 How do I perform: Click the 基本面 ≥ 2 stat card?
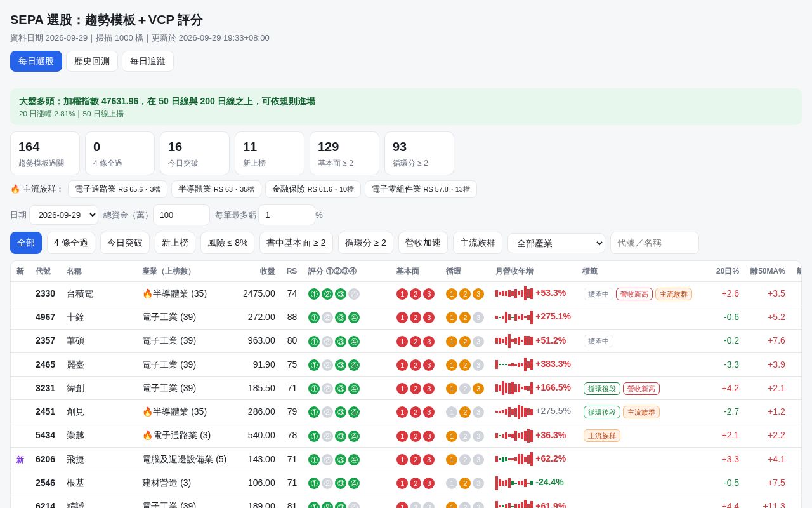pos(344,154)
